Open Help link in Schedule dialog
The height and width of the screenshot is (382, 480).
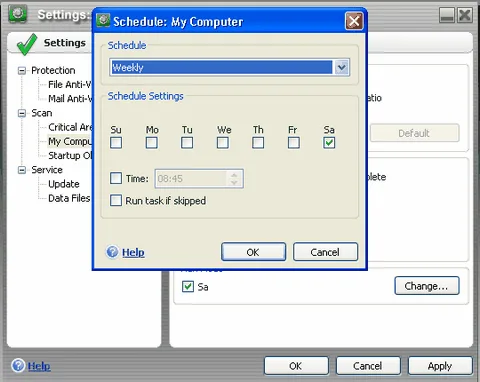[133, 252]
